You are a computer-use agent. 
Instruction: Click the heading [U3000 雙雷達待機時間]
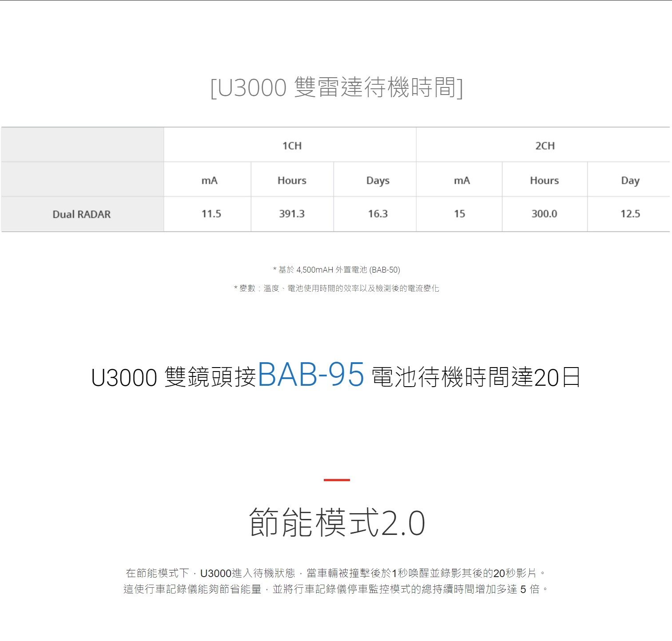tap(336, 87)
